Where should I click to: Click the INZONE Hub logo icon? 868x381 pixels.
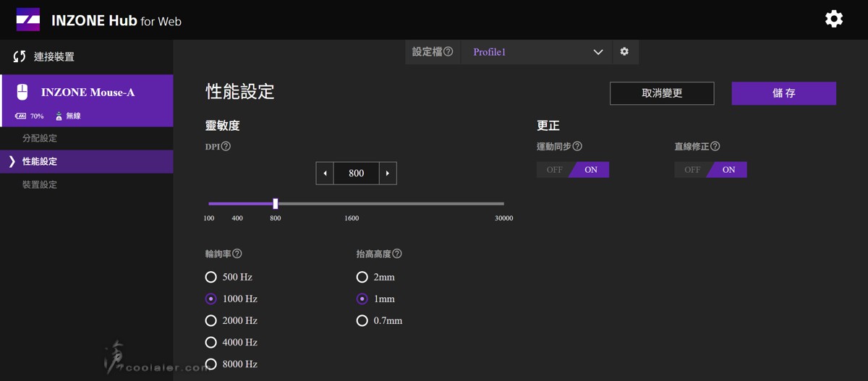[28, 20]
